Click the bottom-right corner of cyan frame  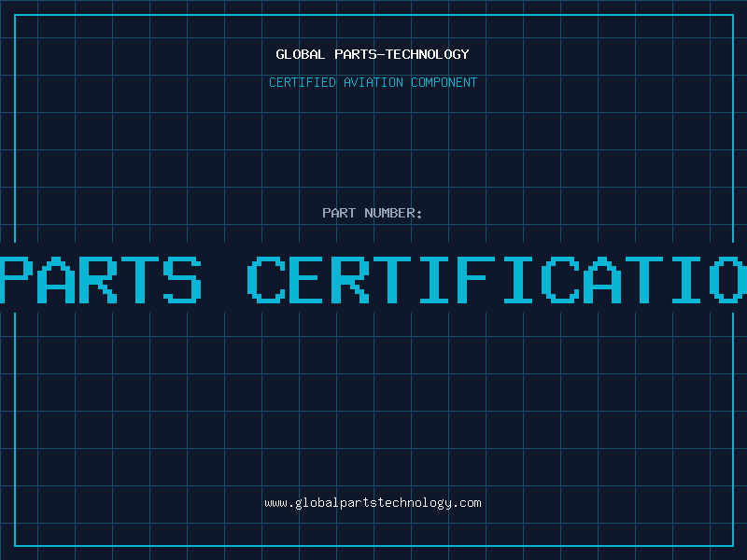click(x=732, y=545)
